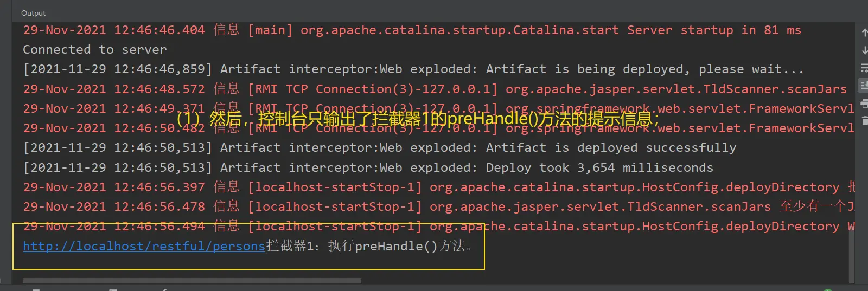868x291 pixels.
Task: Click the 12:46:50.482 FrameworkServlet log entry
Action: click(x=678, y=129)
